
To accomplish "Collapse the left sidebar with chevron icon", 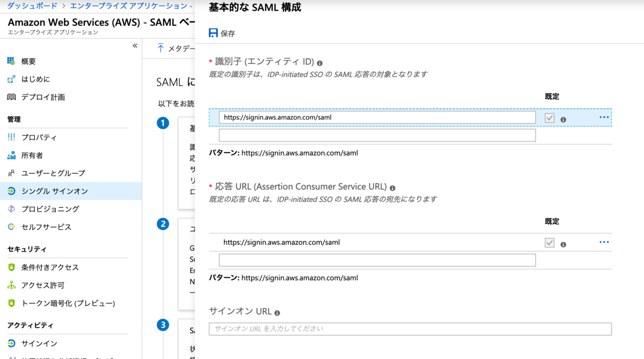I will (135, 46).
